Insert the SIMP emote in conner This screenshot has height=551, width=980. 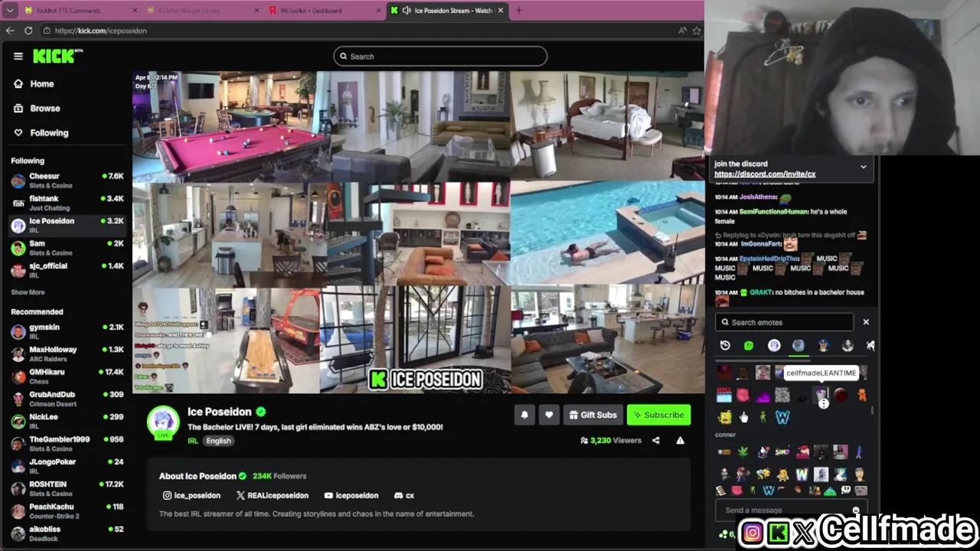[782, 452]
